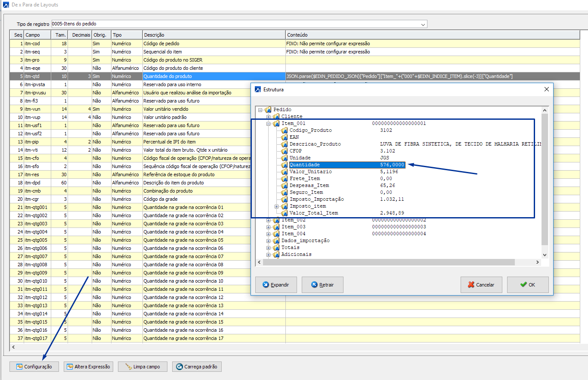Image resolution: width=588 pixels, height=380 pixels.
Task: Expand the Dados_importação node
Action: point(269,240)
